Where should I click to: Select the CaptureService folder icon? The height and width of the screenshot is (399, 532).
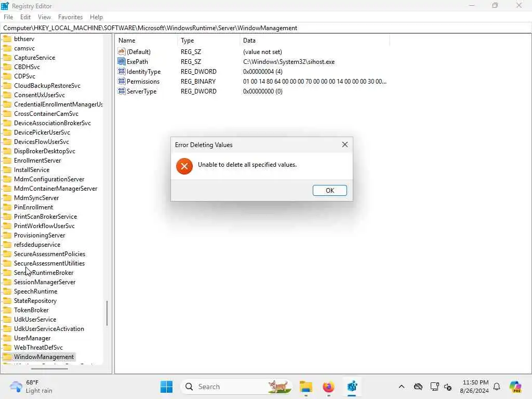point(7,57)
